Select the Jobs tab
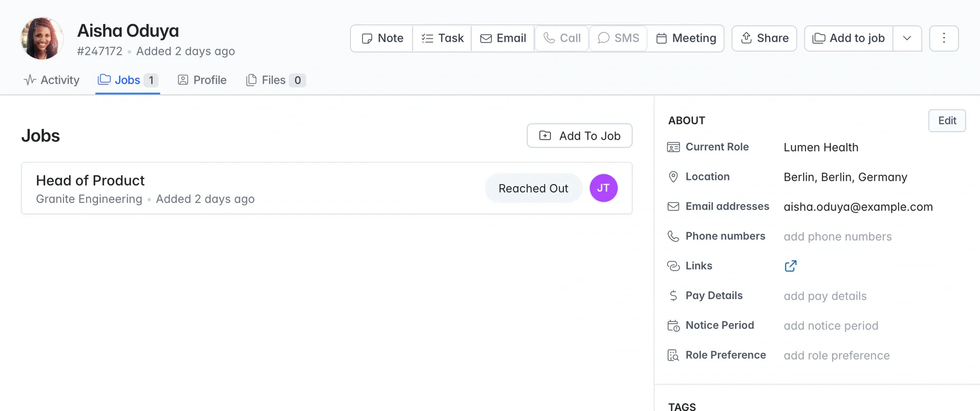Screen dimensions: 980x411 (x=127, y=80)
